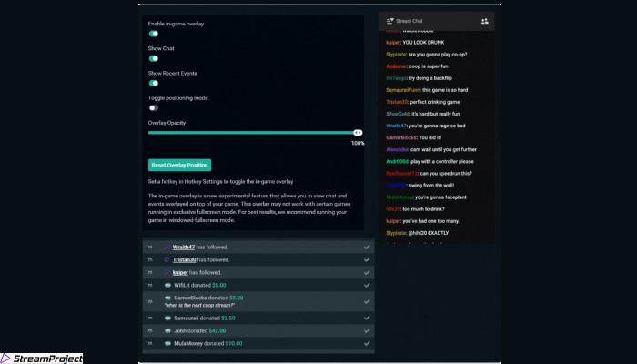The width and height of the screenshot is (637, 364).
Task: Click "you're gonna rage so bad" message
Action: tap(437, 126)
